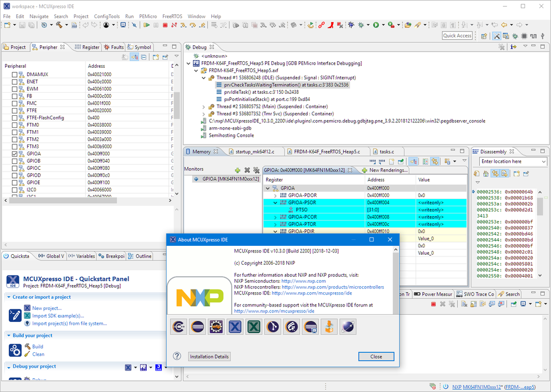Click the Peripherals view horizontal scrollbar
The width and height of the screenshot is (551, 392).
pos(62,201)
